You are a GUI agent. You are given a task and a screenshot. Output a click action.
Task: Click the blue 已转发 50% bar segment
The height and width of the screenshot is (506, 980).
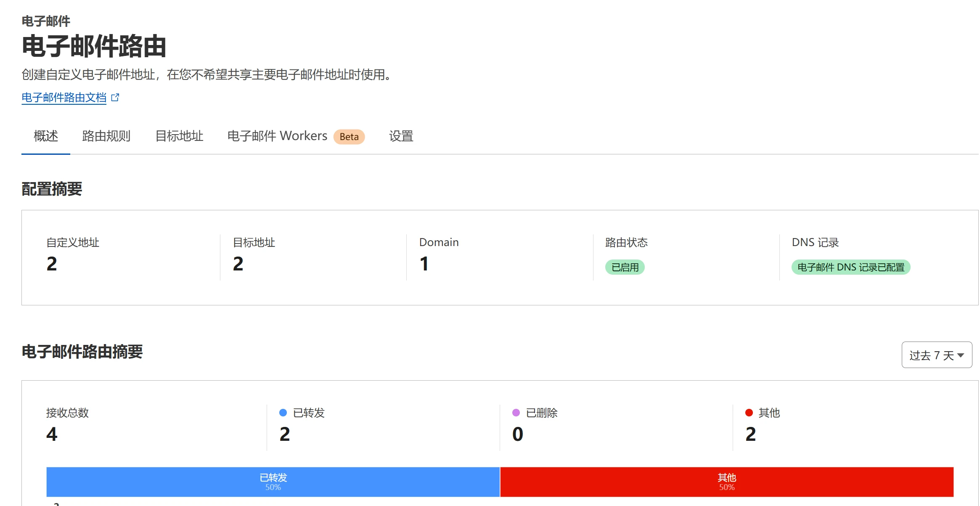click(x=273, y=482)
